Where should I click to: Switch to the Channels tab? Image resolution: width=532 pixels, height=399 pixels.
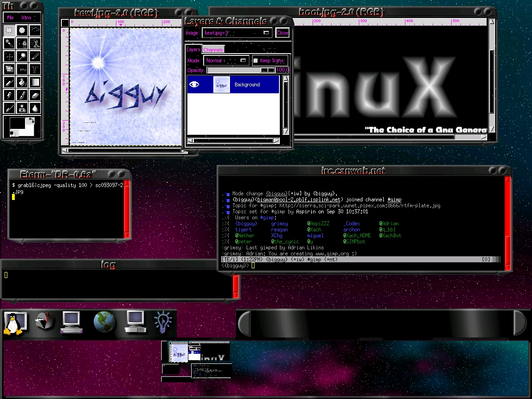click(x=213, y=49)
